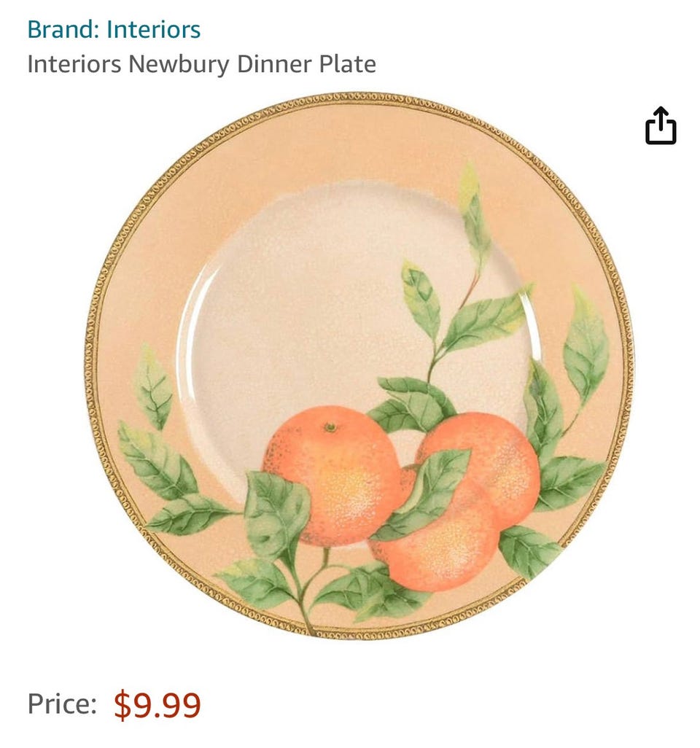Tap the green stem spot on left orange
Viewport: 700px width, 748px height.
330,427
